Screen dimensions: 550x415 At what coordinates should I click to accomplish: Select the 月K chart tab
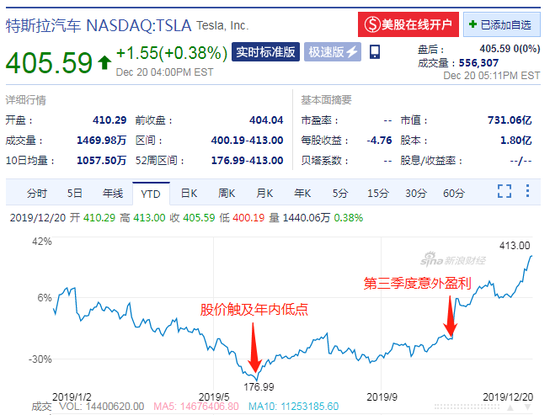tap(264, 193)
